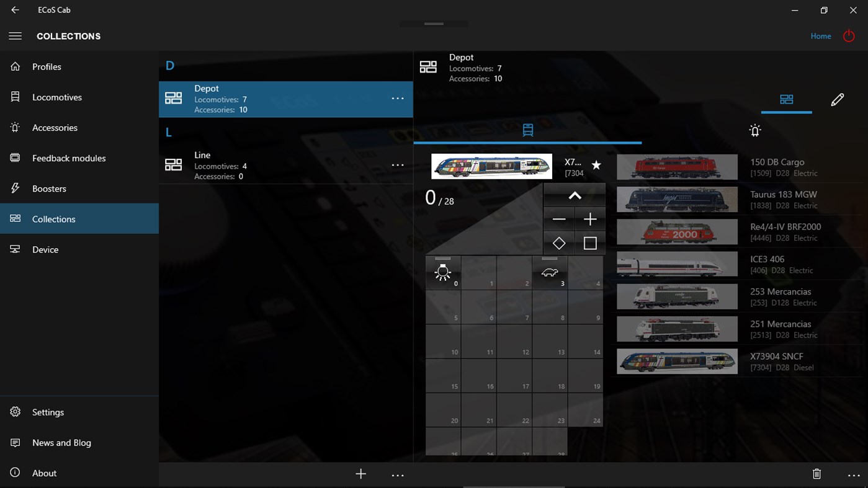868x488 pixels.
Task: Open Settings from the sidebar
Action: (x=48, y=412)
